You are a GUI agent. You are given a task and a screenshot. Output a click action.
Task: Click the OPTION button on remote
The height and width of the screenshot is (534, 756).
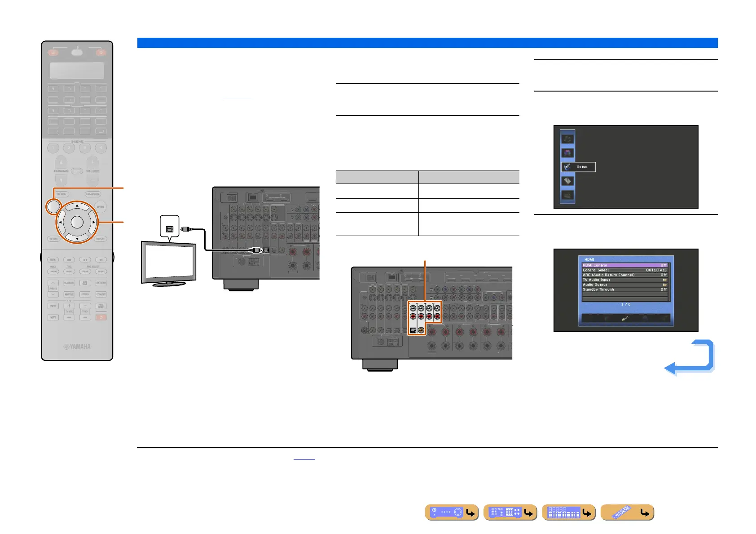(x=100, y=207)
